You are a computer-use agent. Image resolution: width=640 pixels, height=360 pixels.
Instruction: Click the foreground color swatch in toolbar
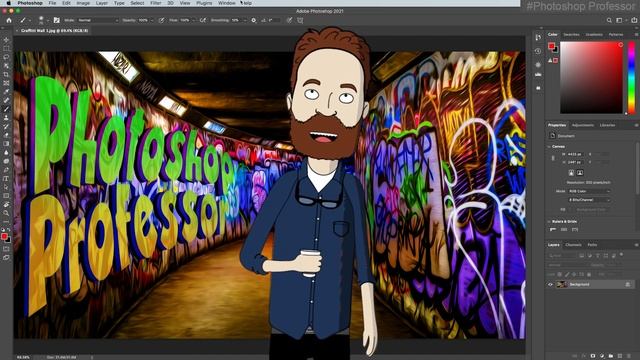point(4,236)
